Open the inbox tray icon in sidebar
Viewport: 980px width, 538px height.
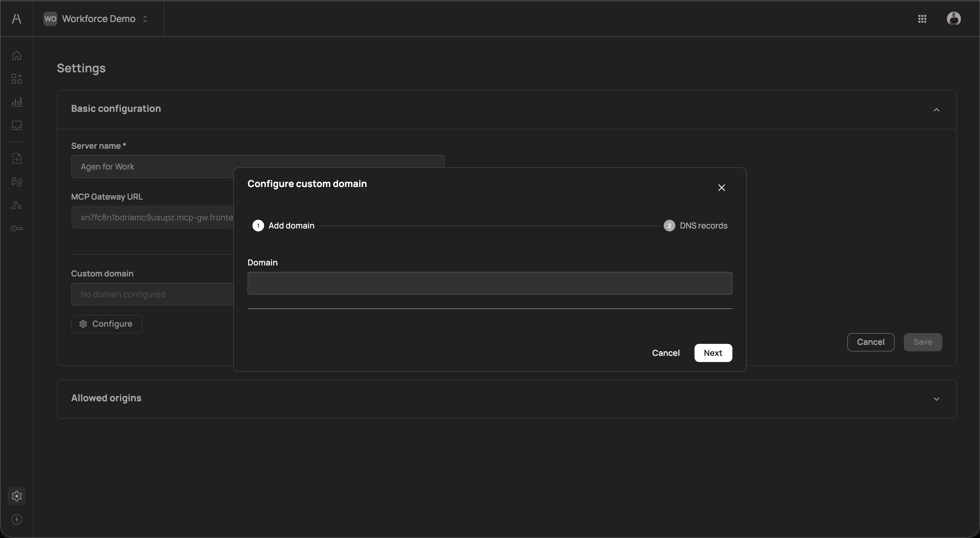(17, 125)
